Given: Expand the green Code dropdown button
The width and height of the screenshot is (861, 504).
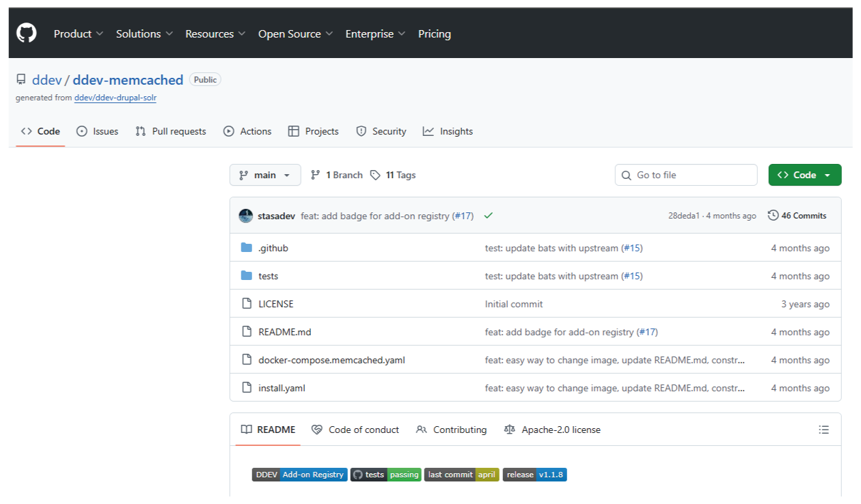Looking at the screenshot, I should point(805,175).
